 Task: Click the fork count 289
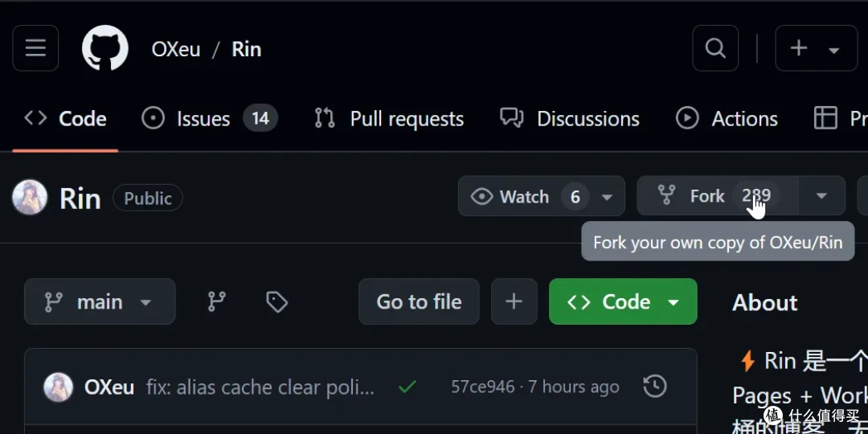[x=756, y=195]
